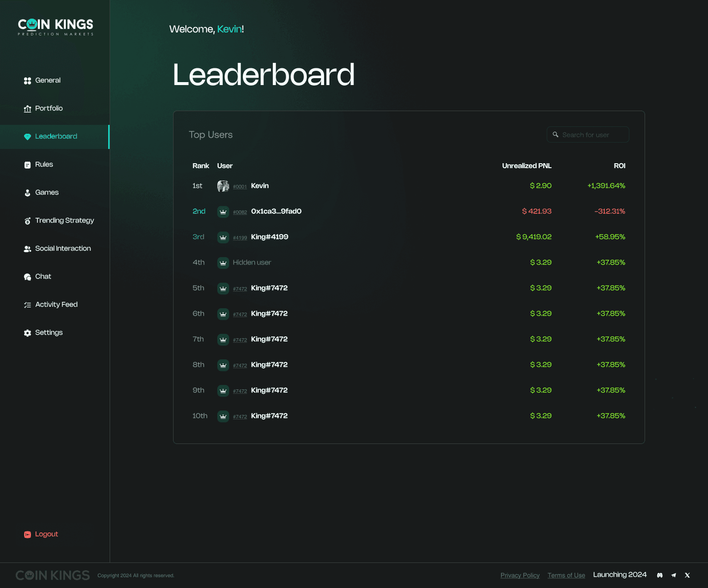Open the Terms of Use link
This screenshot has height=588, width=708.
click(566, 575)
